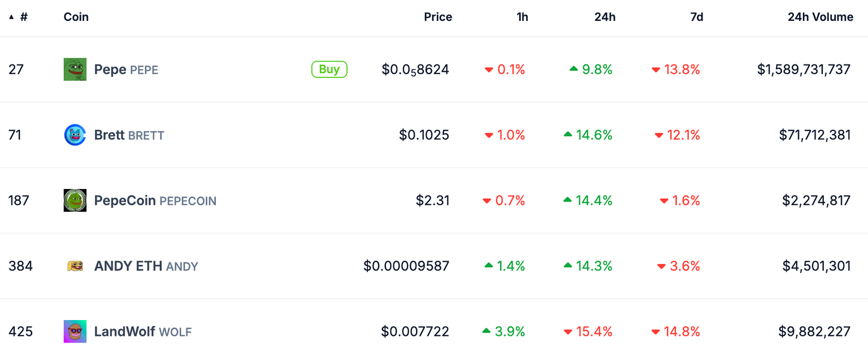Sort by 24h change column header
This screenshot has height=359, width=868.
605,17
